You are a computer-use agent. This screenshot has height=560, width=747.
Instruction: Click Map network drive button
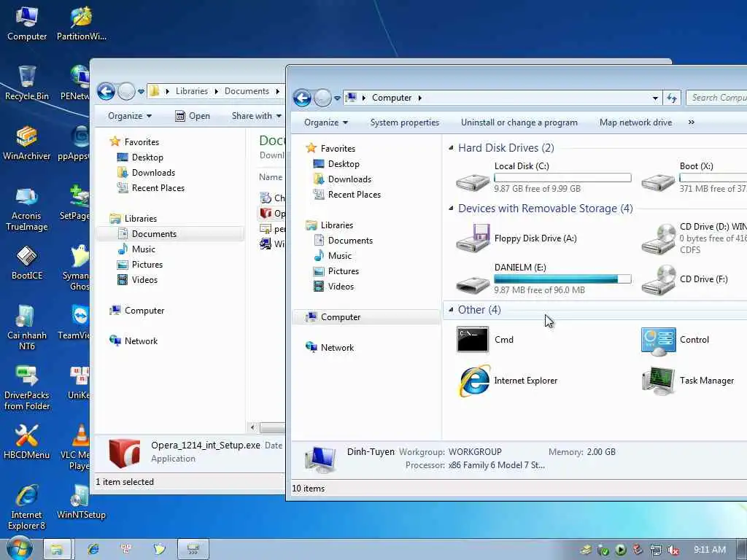[635, 122]
